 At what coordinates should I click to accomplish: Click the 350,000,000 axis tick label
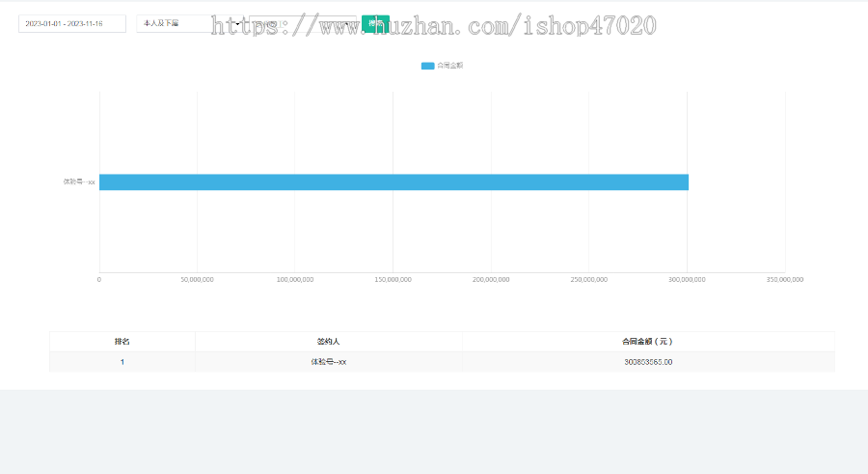[785, 279]
